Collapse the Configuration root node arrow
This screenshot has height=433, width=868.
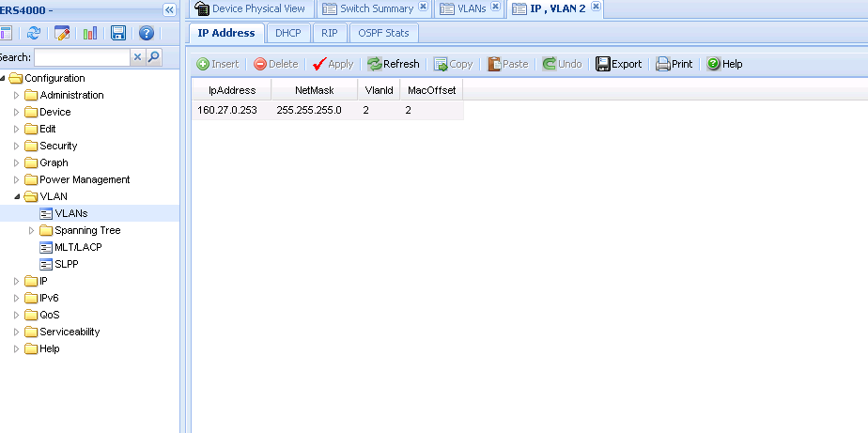click(3, 78)
